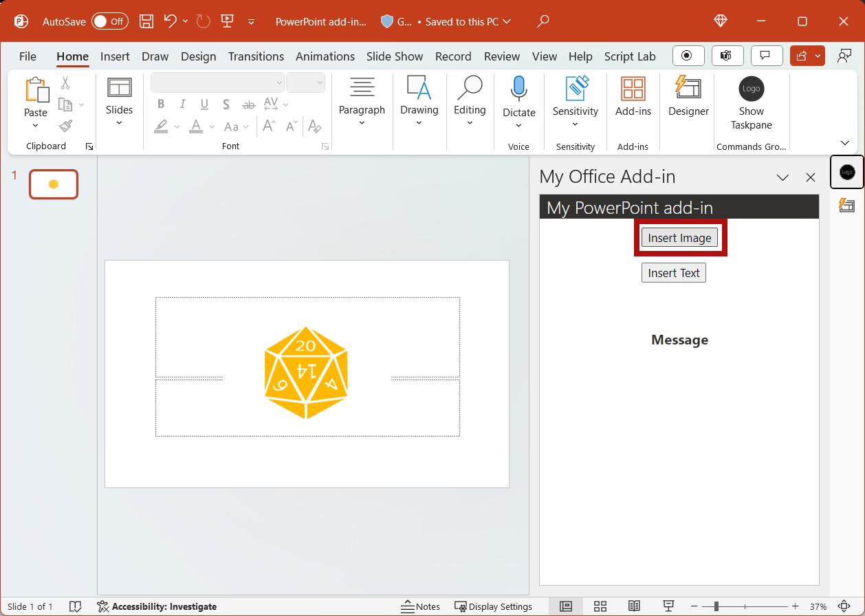
Task: Switch to the Script Lab tab
Action: click(630, 56)
